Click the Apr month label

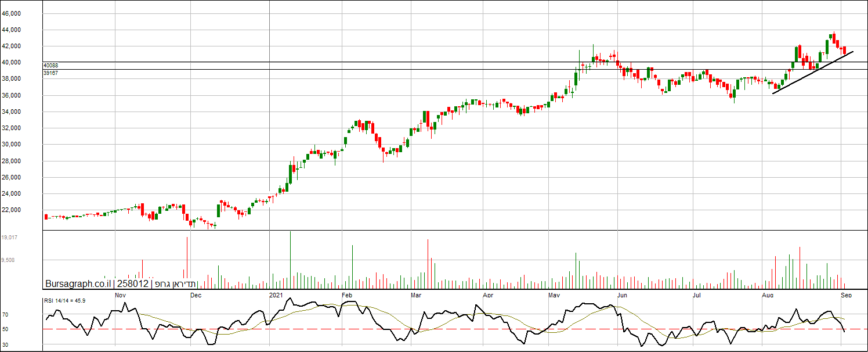[489, 295]
